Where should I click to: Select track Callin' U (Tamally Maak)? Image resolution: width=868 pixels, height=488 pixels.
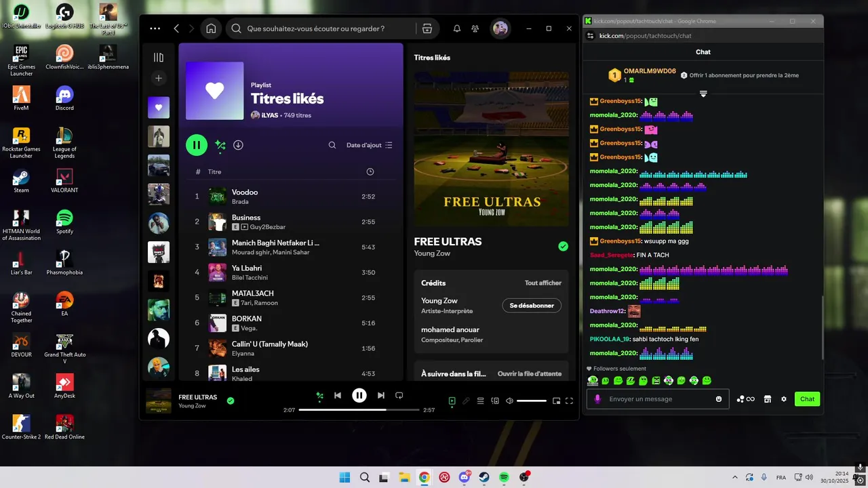coord(292,348)
